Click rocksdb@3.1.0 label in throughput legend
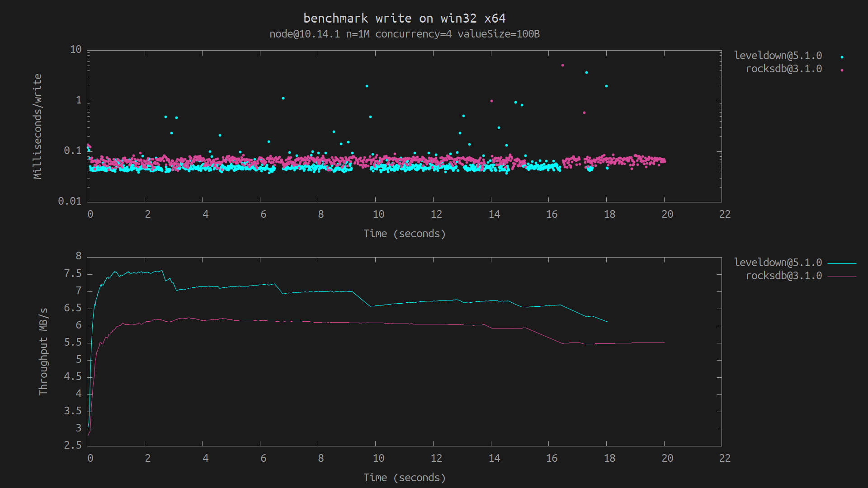Screen dimensions: 868x488 (783, 276)
